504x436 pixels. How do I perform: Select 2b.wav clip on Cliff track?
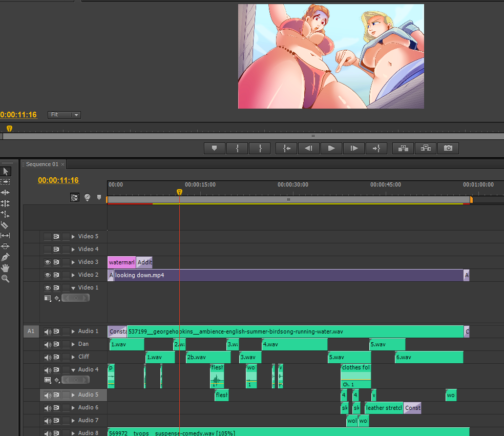point(208,357)
